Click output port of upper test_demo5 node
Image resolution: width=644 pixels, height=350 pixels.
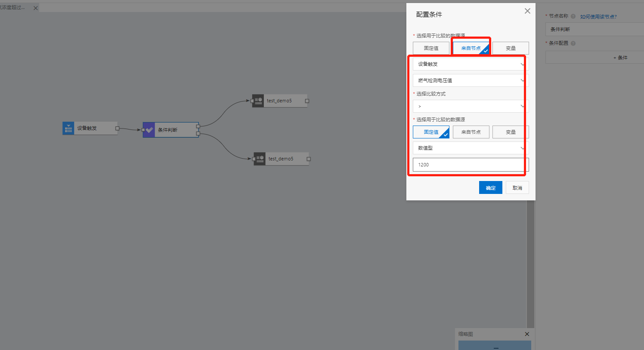tap(307, 101)
